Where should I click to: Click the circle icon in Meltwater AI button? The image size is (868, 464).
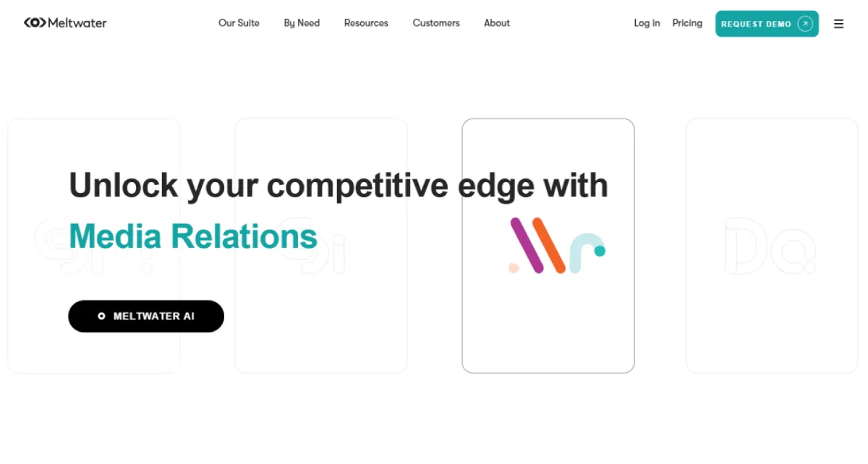(101, 316)
